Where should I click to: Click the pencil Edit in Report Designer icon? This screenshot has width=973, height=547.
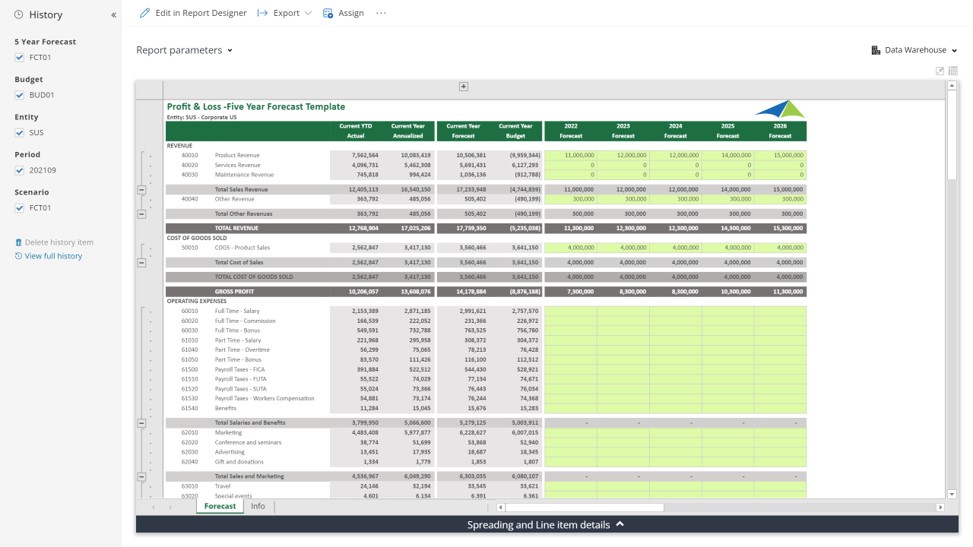pyautogui.click(x=145, y=13)
